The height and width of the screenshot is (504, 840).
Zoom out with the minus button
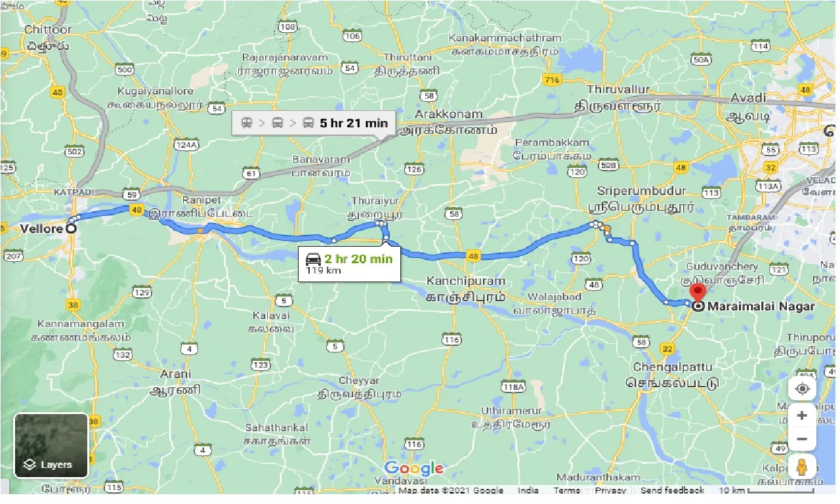pyautogui.click(x=802, y=439)
